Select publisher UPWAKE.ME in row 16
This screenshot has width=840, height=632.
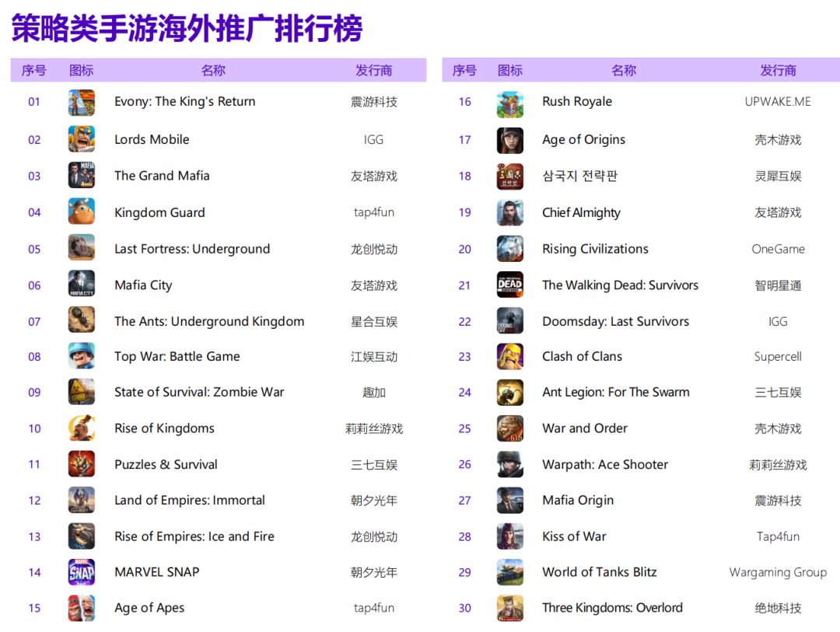(778, 101)
